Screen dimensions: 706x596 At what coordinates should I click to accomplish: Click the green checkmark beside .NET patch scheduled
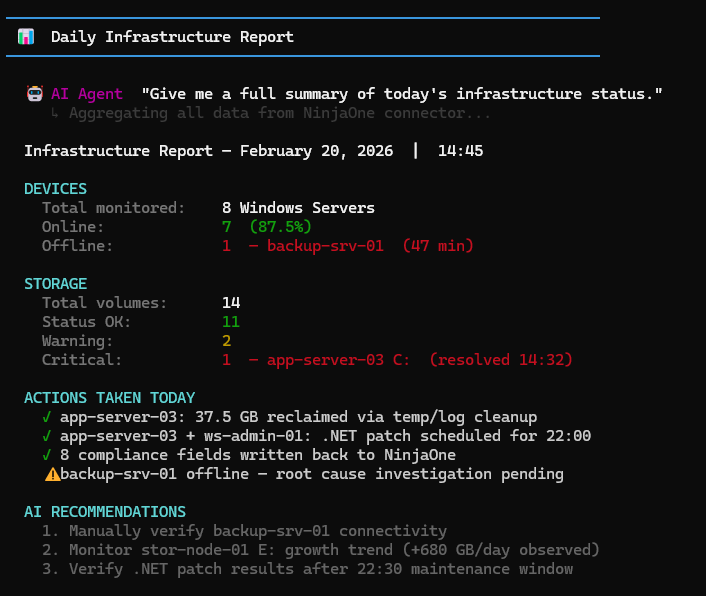(x=46, y=436)
